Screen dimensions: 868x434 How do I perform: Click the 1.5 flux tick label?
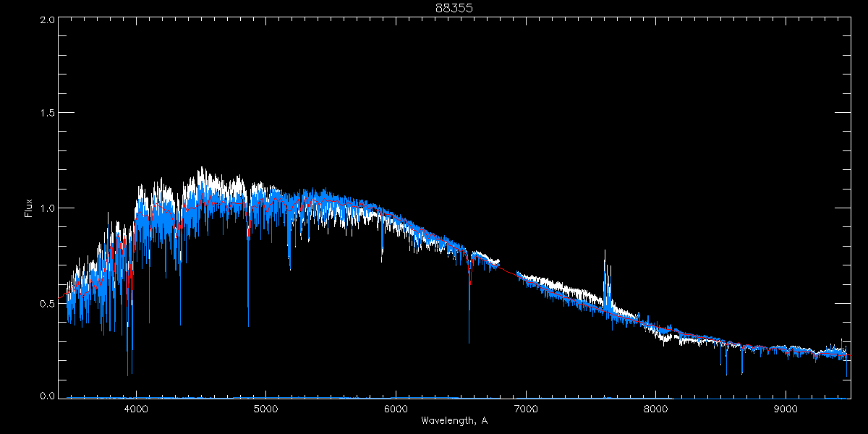click(47, 114)
